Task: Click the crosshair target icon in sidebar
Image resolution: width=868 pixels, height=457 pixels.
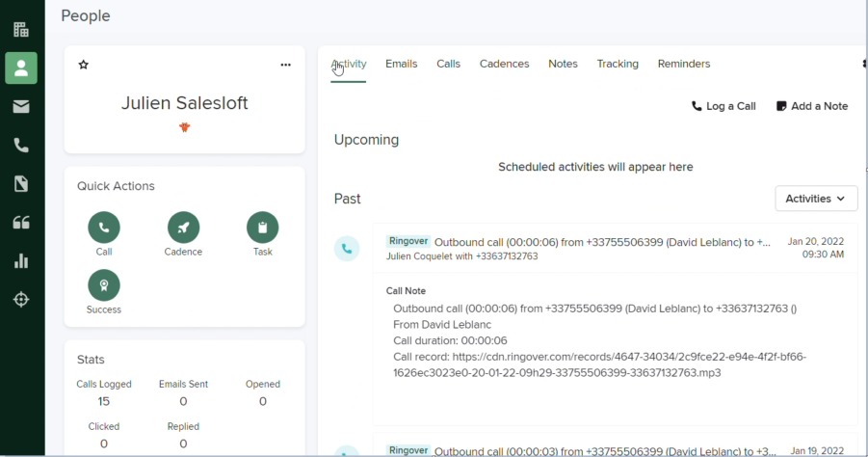Action: click(x=21, y=300)
